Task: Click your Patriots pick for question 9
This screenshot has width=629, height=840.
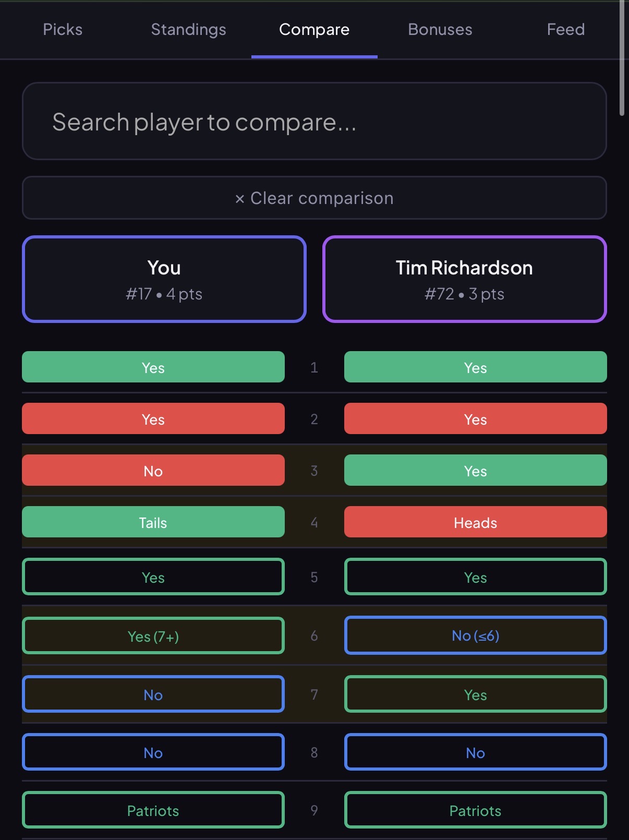Action: (153, 810)
